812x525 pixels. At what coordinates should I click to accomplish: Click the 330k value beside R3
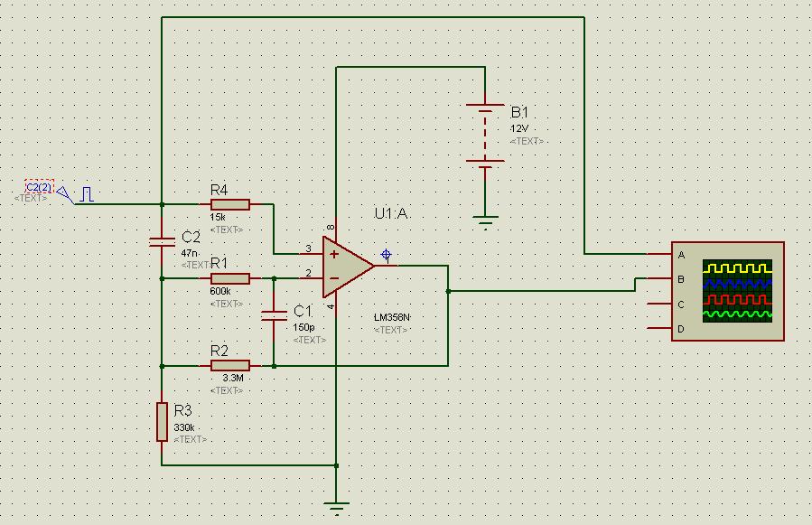tap(184, 427)
